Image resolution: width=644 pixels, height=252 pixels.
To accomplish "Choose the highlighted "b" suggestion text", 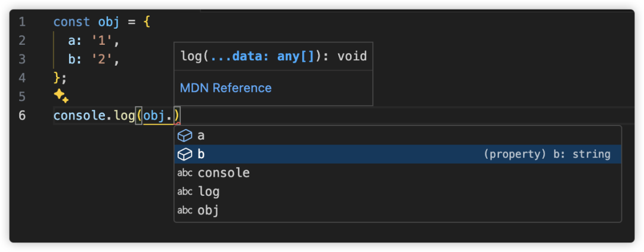I will (x=201, y=154).
